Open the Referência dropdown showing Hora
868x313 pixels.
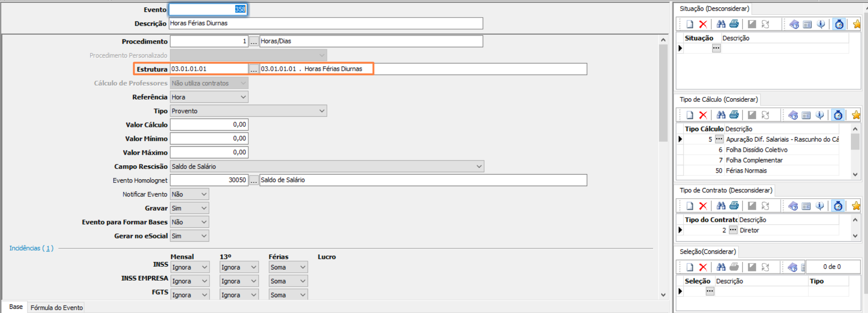tap(209, 97)
